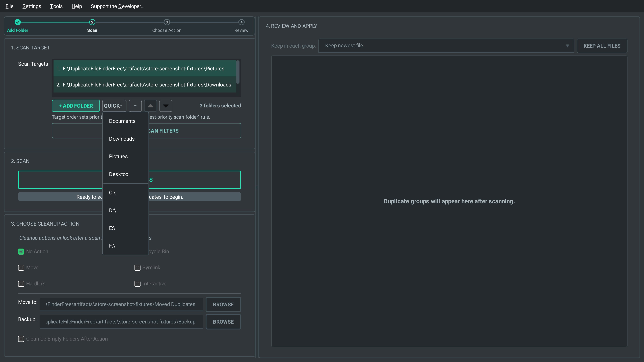This screenshot has height=362, width=644.
Task: Click the + ADD FOLDER button
Action: [x=76, y=106]
